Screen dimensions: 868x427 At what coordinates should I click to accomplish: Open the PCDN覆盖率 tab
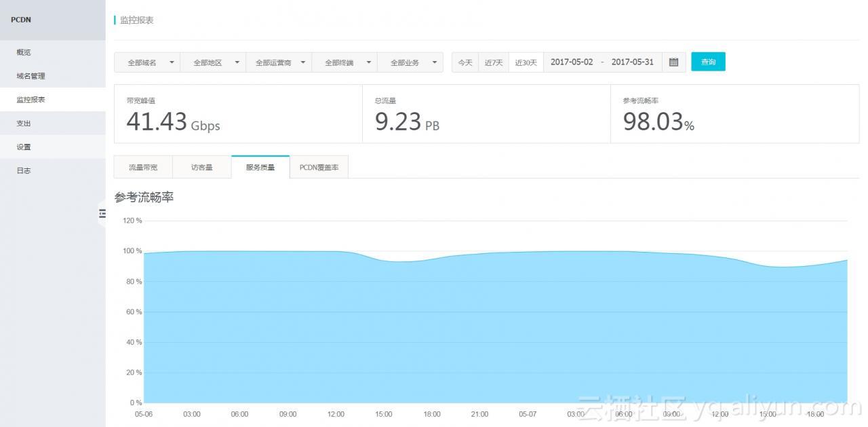319,167
